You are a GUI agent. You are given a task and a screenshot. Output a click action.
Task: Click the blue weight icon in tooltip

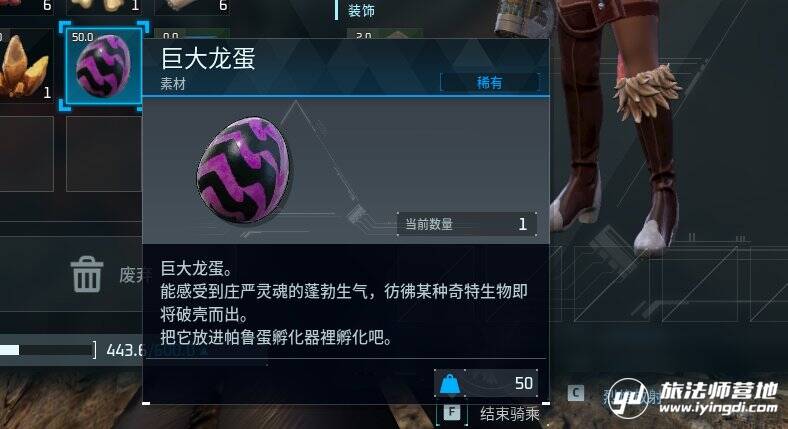[450, 384]
